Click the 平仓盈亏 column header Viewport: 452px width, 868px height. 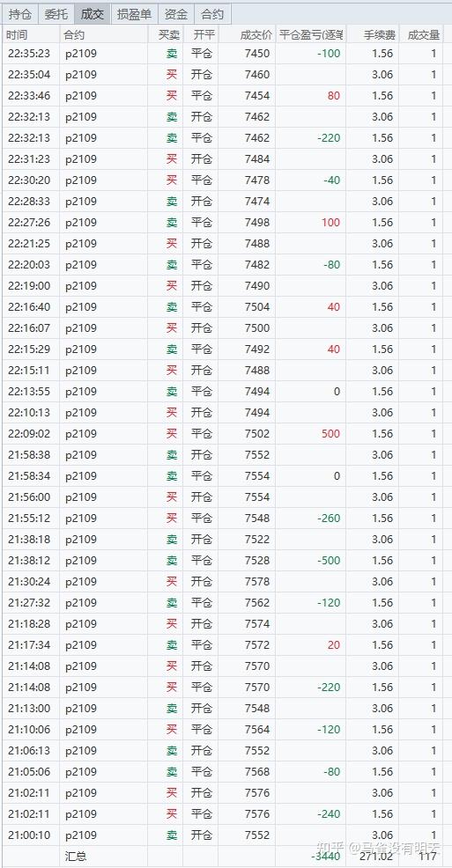coord(311,35)
